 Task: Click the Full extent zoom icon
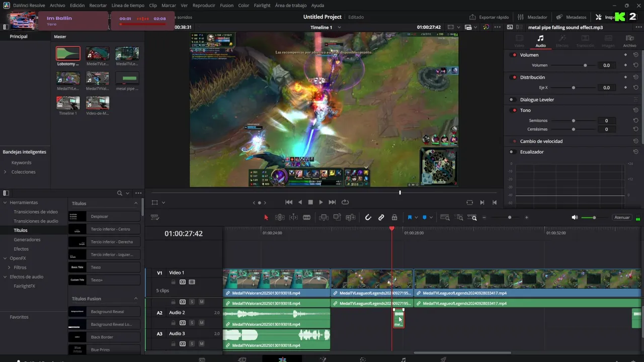[445, 218]
